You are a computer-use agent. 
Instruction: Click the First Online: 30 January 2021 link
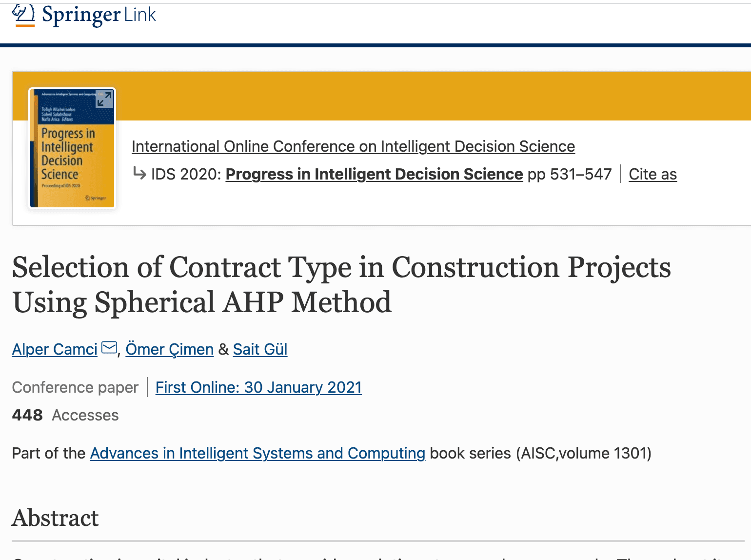[258, 387]
